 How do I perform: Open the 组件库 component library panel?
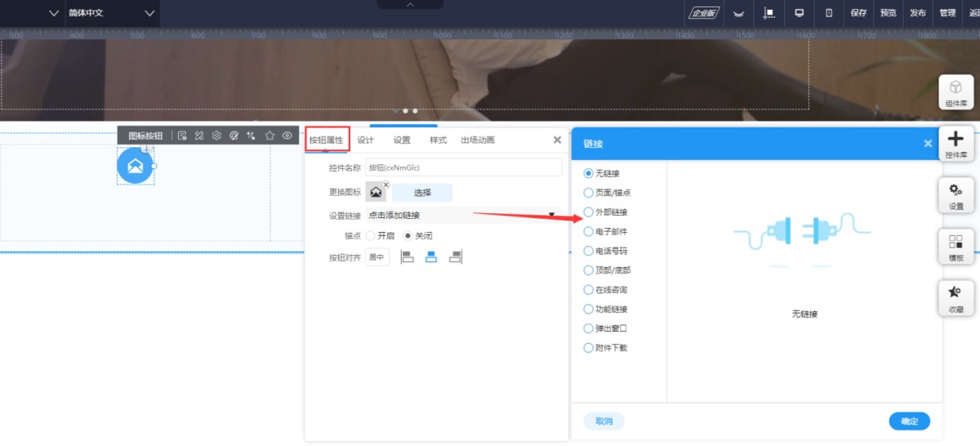coord(955,92)
